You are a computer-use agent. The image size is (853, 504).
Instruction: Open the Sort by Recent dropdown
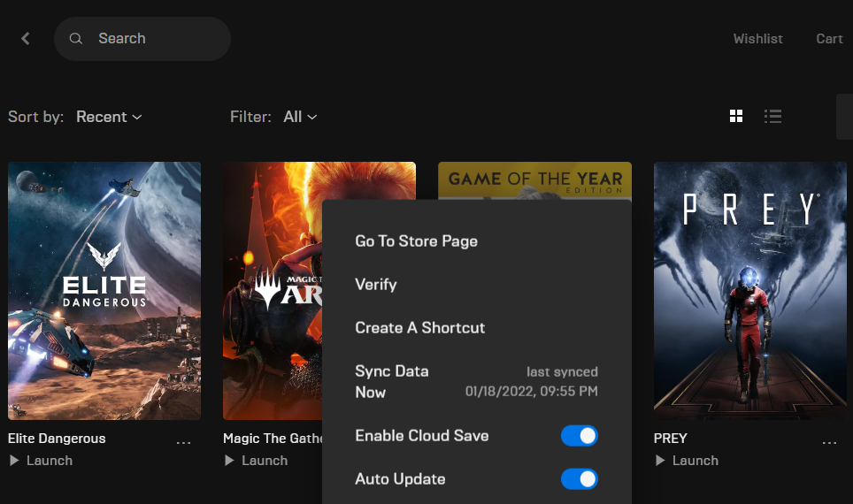coord(109,117)
